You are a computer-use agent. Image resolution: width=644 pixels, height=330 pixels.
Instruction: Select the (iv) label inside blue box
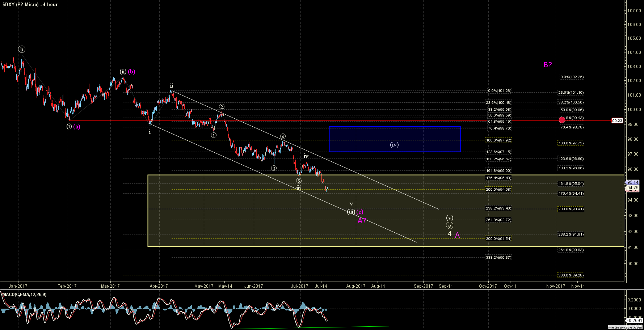(x=394, y=145)
